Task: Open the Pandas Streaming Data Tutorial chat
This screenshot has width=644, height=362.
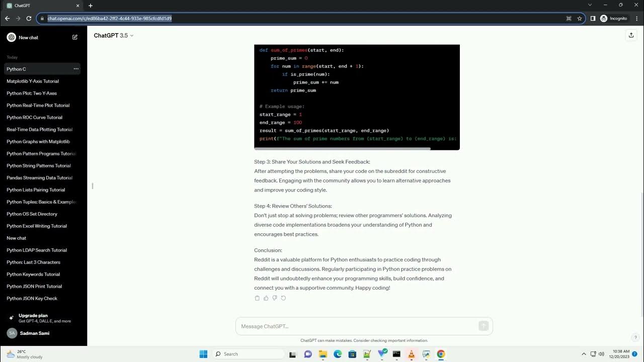Action: click(42, 177)
